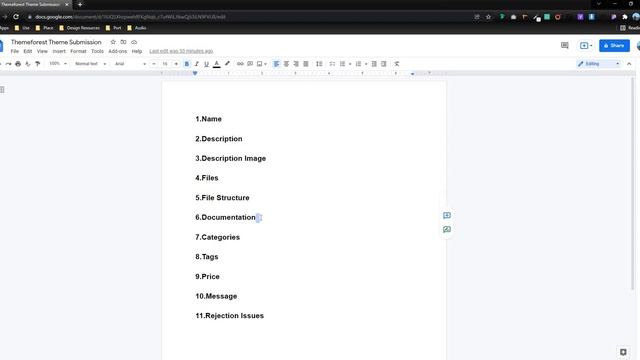Screen dimensions: 640x360
Task: Add a comment from the page margin
Action: tap(447, 215)
